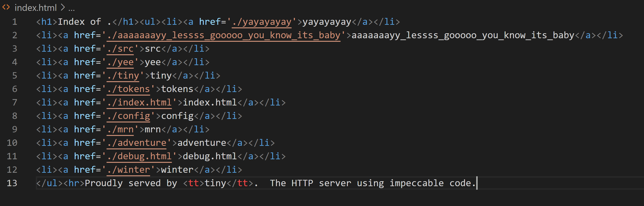This screenshot has height=206, width=644.
Task: Open the breadcrumb ellipsis symbol item
Action: [71, 8]
